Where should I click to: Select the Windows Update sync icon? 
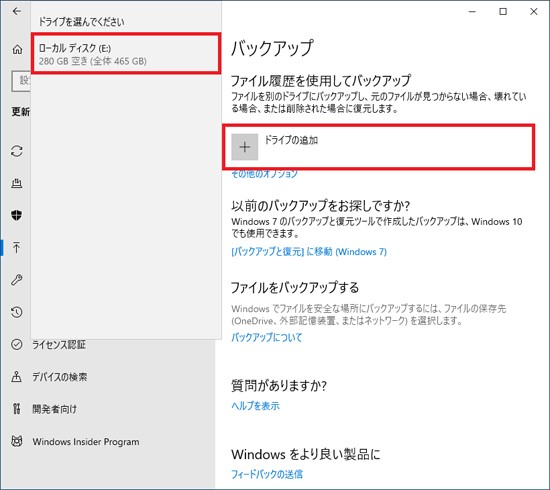pyautogui.click(x=16, y=152)
